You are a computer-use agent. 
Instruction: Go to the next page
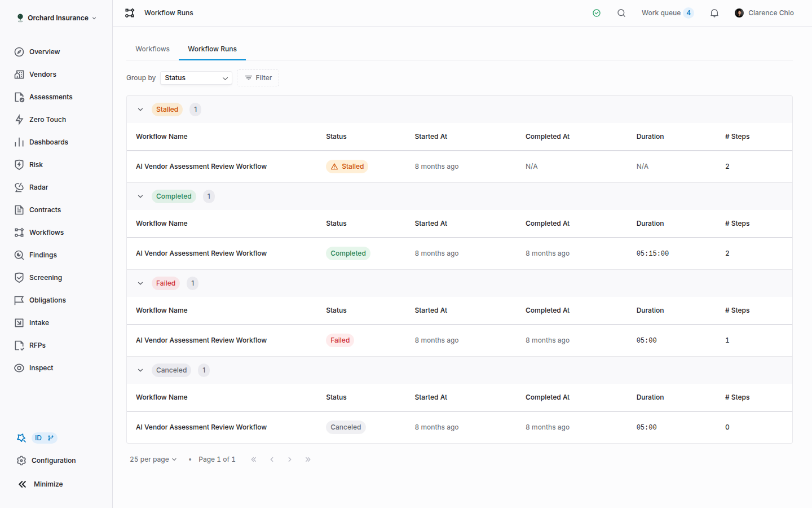tap(290, 459)
